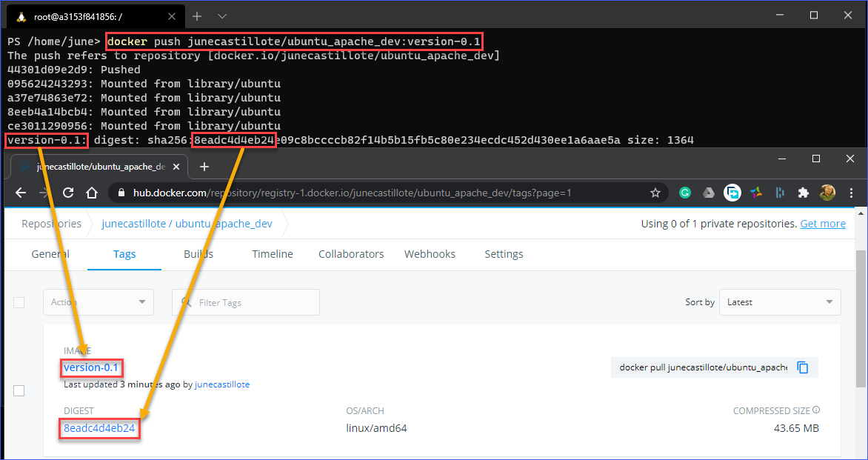Open the extensions puzzle menu
868x460 pixels.
point(804,193)
